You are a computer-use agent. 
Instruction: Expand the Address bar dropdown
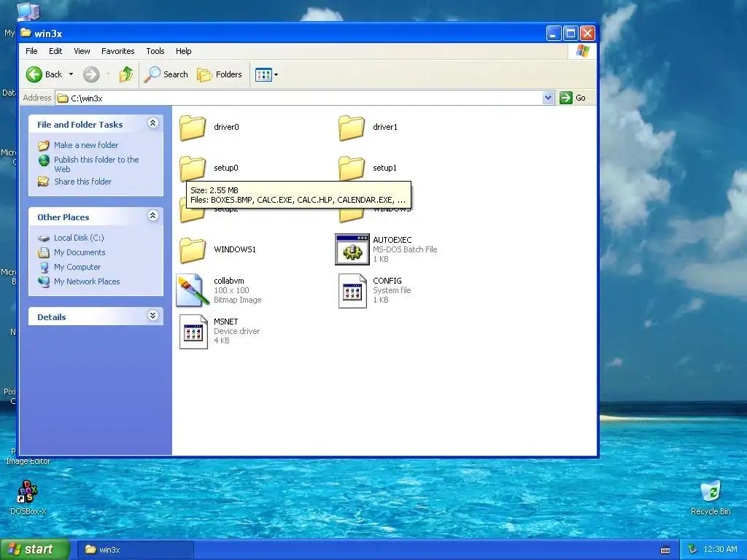(548, 98)
